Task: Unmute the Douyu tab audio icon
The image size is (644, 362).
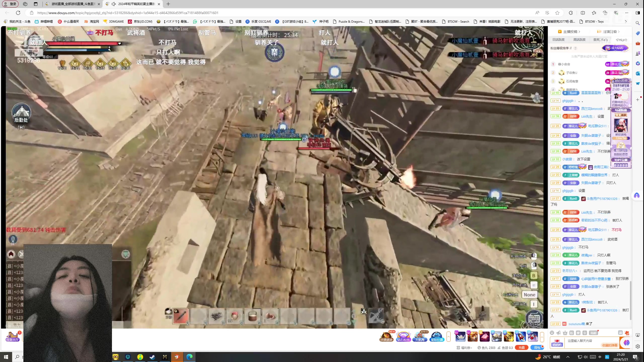Action: coord(114,4)
